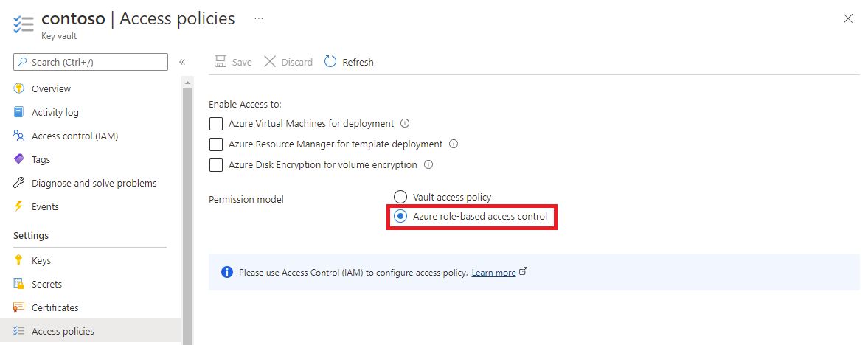Image resolution: width=868 pixels, height=345 pixels.
Task: Click the Keys icon in the sidebar
Action: 19,260
